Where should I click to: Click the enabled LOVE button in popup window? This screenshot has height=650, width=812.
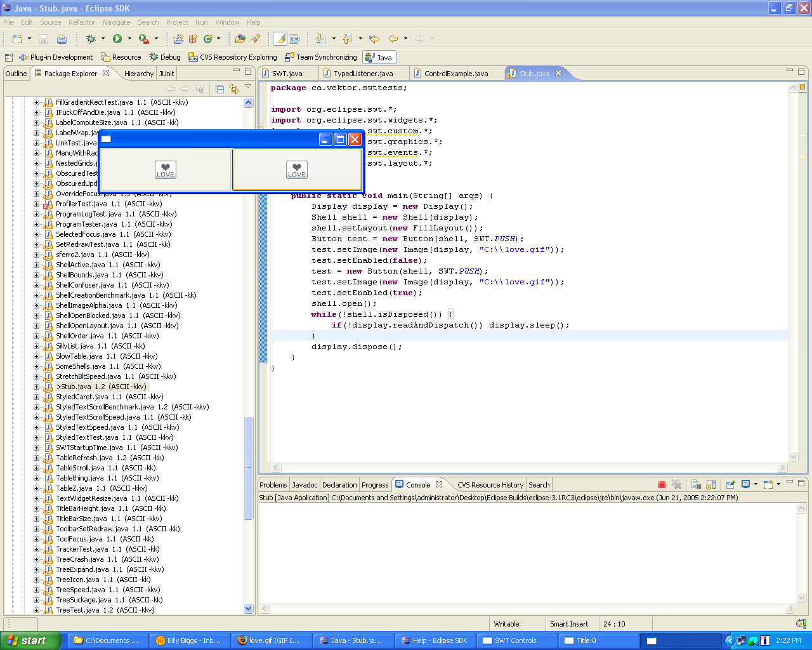296,169
